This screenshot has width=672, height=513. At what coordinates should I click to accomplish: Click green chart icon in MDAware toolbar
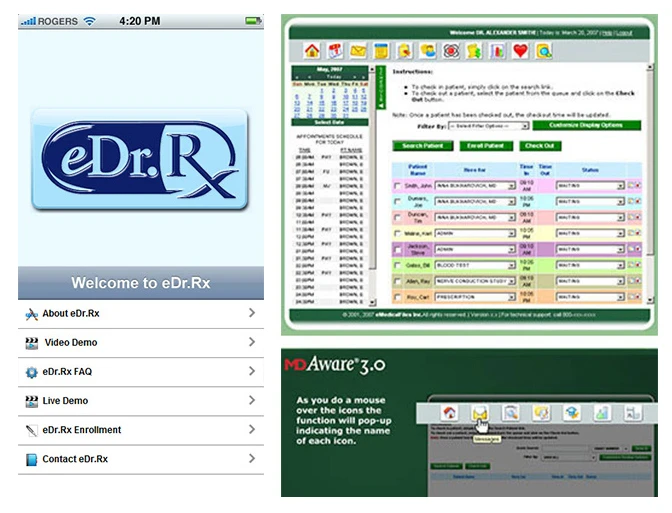[603, 413]
